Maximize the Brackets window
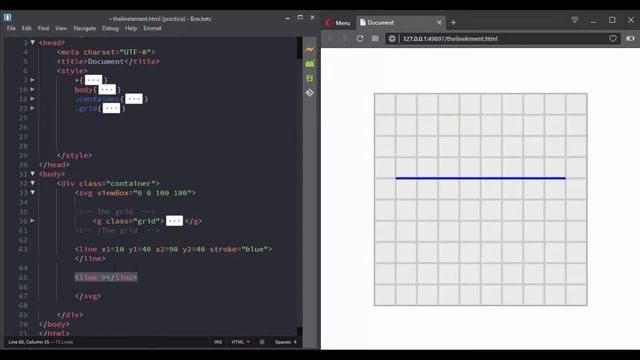This screenshot has height=360, width=640. coord(300,17)
